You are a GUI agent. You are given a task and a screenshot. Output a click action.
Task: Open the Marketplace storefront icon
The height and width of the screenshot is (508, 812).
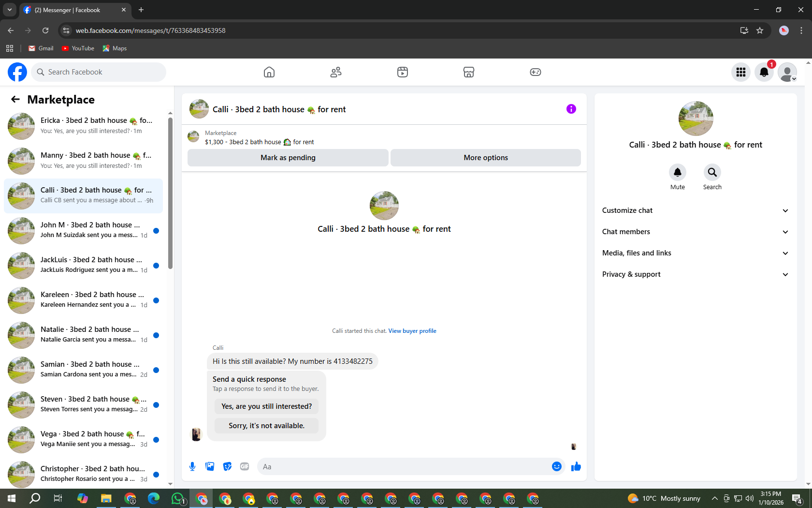[x=469, y=72]
